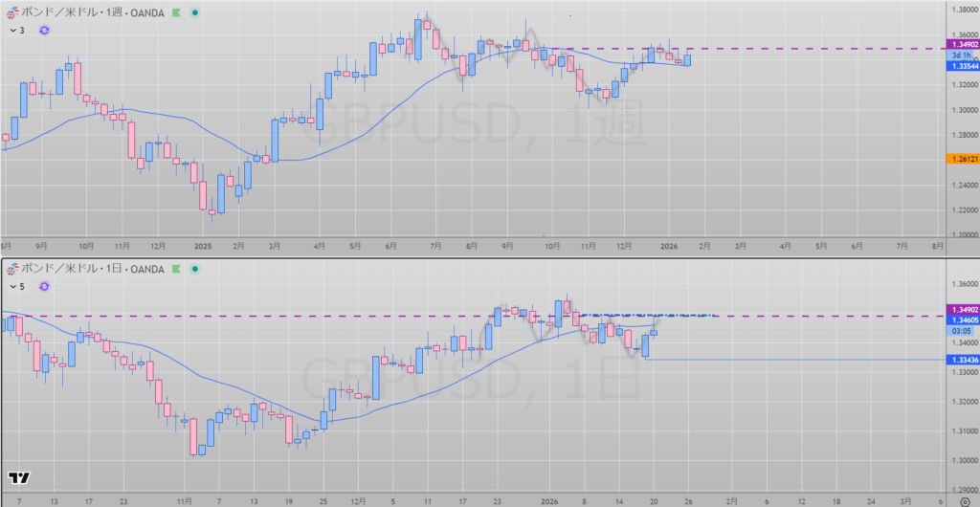Click the green flag icon on daily chart
Image resolution: width=980 pixels, height=507 pixels.
point(178,269)
